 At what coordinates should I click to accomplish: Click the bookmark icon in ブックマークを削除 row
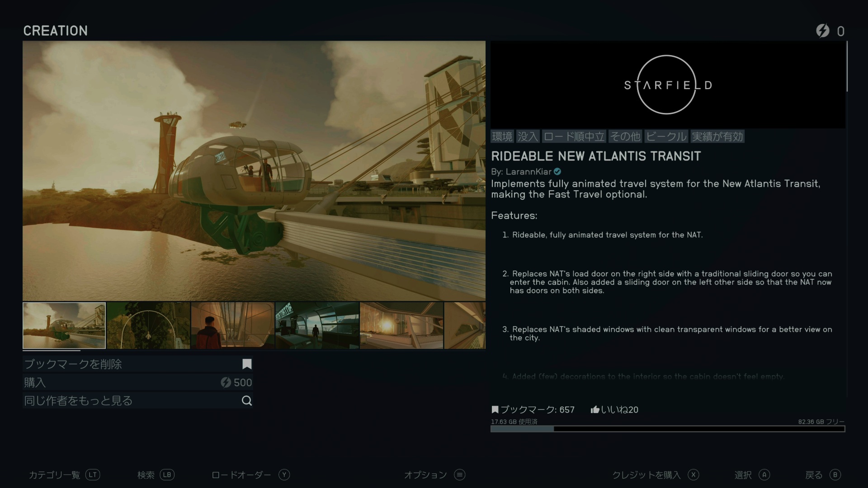pyautogui.click(x=247, y=364)
